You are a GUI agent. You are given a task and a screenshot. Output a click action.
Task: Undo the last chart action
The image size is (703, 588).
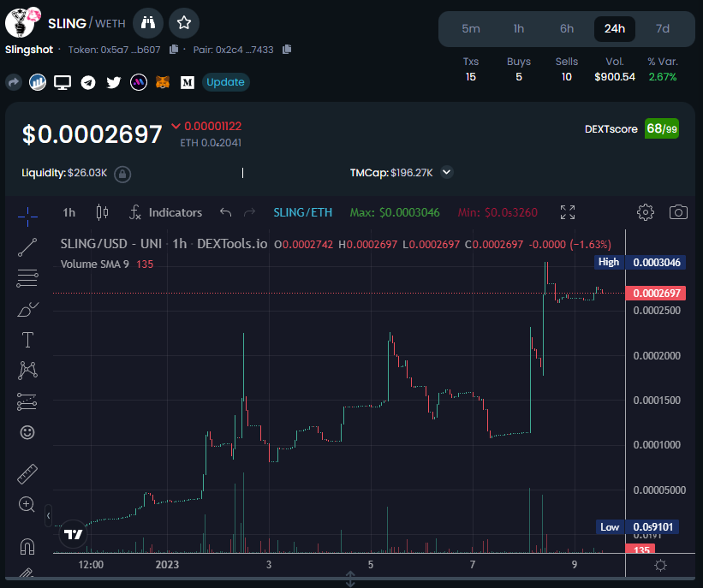click(225, 212)
